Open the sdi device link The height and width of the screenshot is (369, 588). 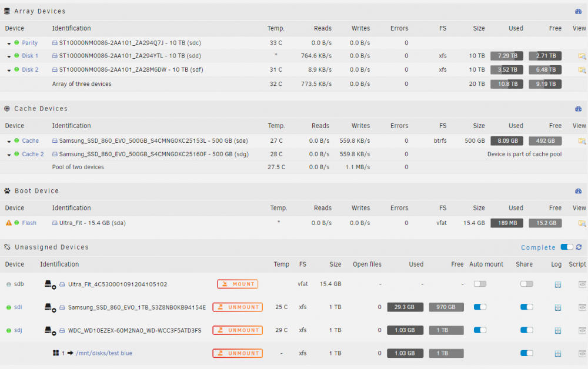(18, 307)
